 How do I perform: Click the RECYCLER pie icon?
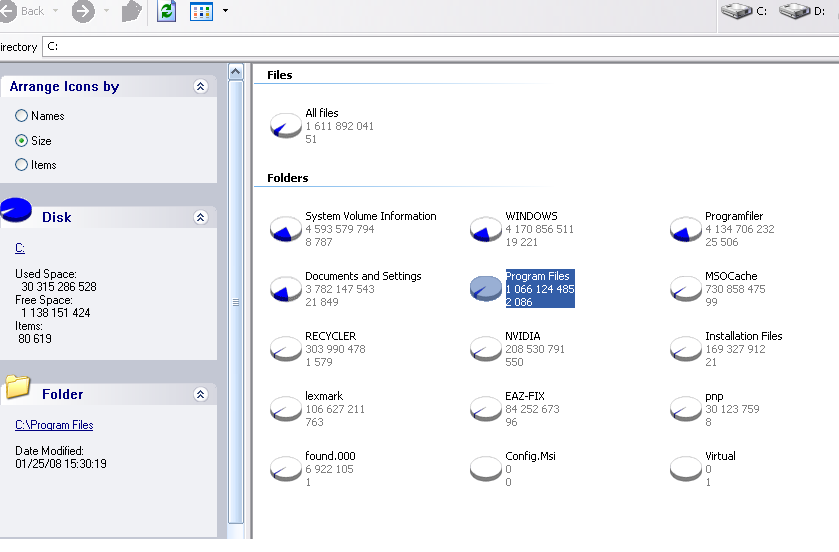[285, 349]
